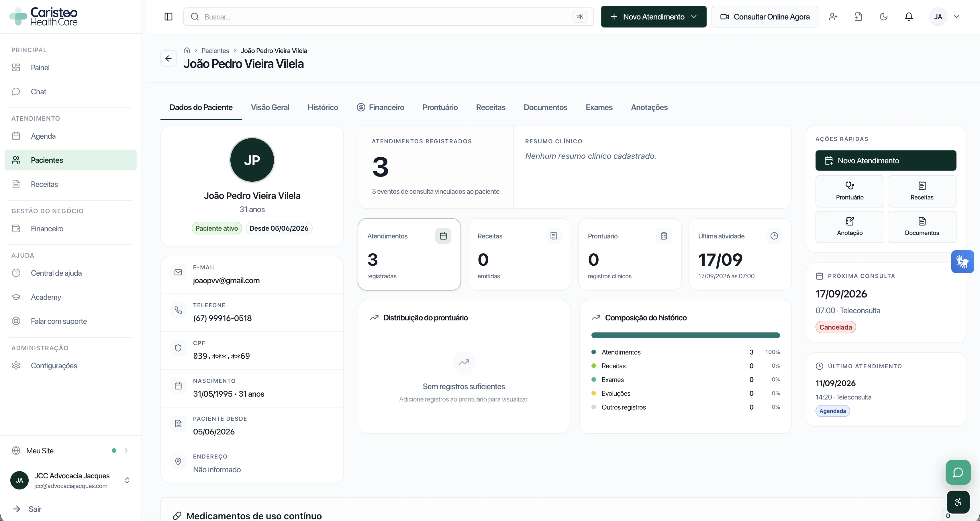Switch to dark mode with moon icon
The image size is (980, 521).
[883, 17]
